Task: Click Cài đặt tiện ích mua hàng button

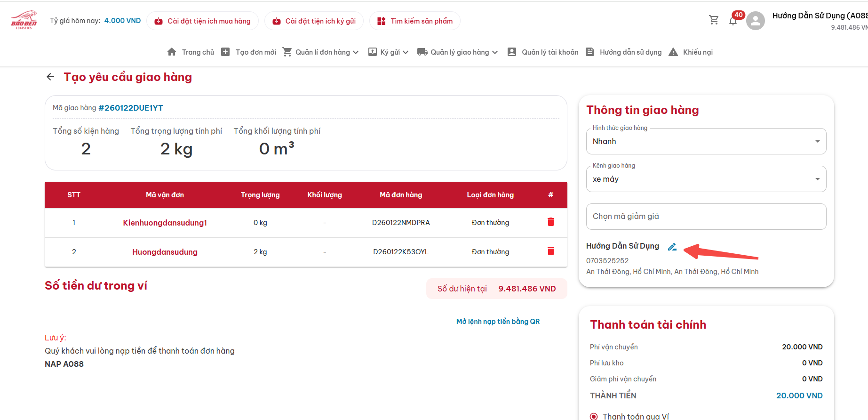Action: tap(203, 21)
